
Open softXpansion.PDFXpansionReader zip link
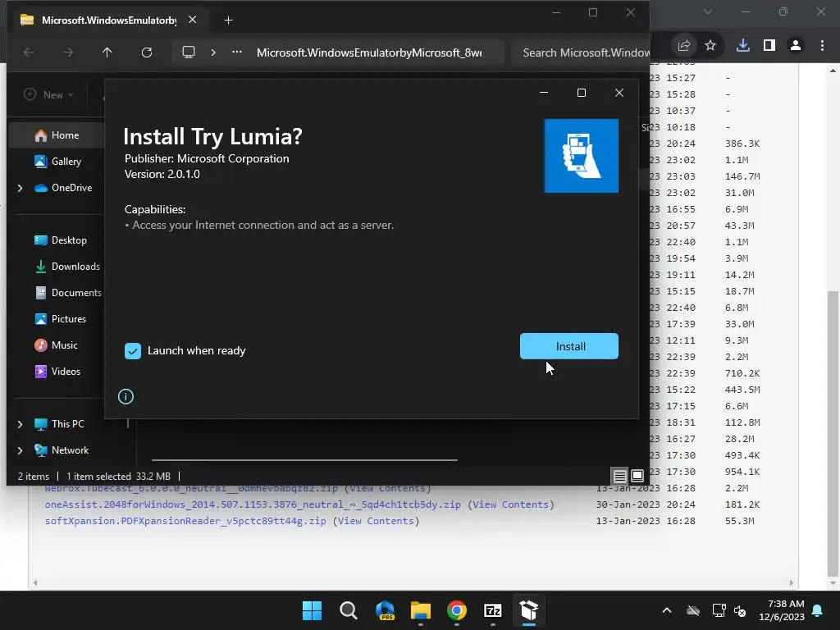[x=185, y=521]
